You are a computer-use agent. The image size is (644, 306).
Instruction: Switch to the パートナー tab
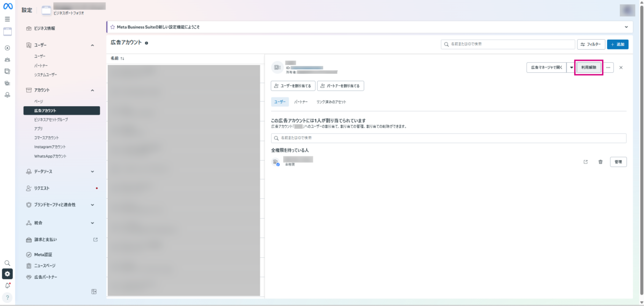click(301, 101)
